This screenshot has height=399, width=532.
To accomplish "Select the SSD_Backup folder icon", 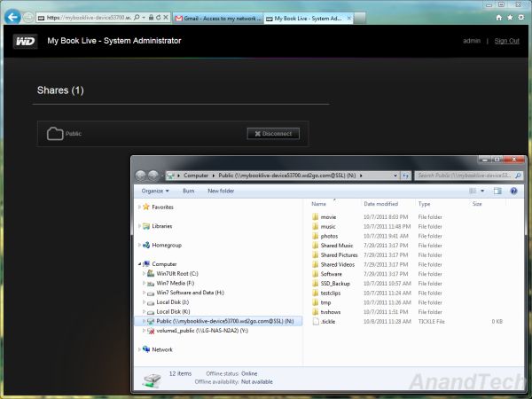I will [x=315, y=284].
